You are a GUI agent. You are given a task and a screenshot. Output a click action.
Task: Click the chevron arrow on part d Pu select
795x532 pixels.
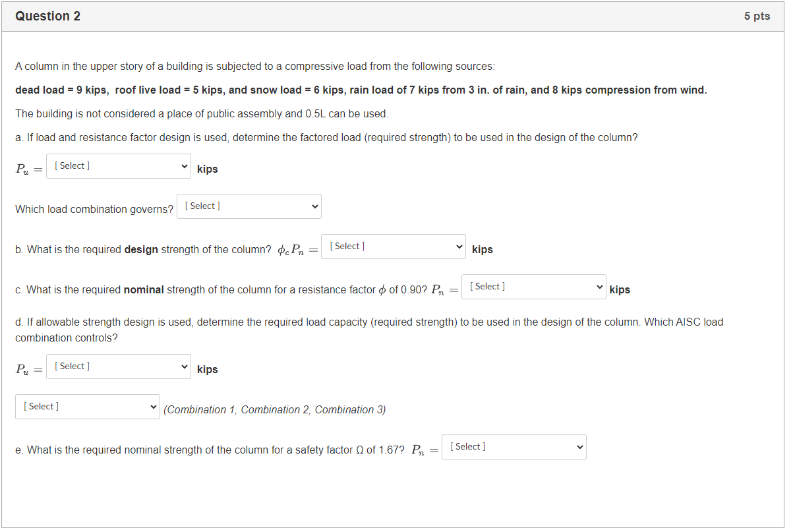[x=184, y=367]
